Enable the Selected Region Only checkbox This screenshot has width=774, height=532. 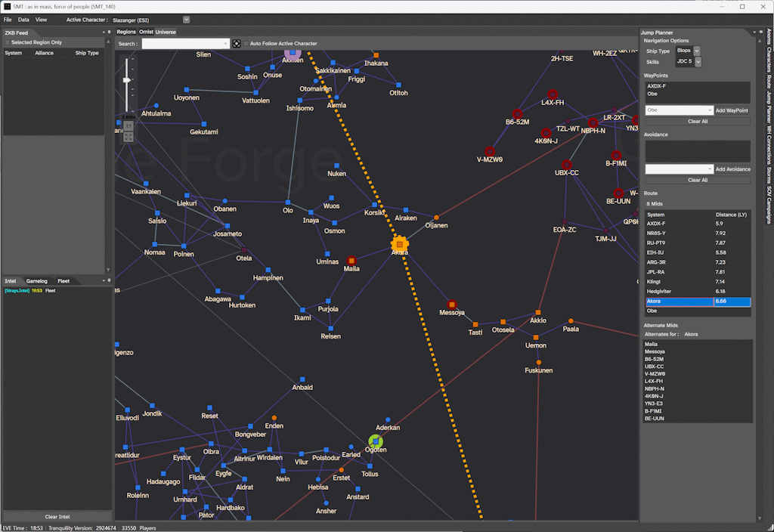pyautogui.click(x=8, y=42)
